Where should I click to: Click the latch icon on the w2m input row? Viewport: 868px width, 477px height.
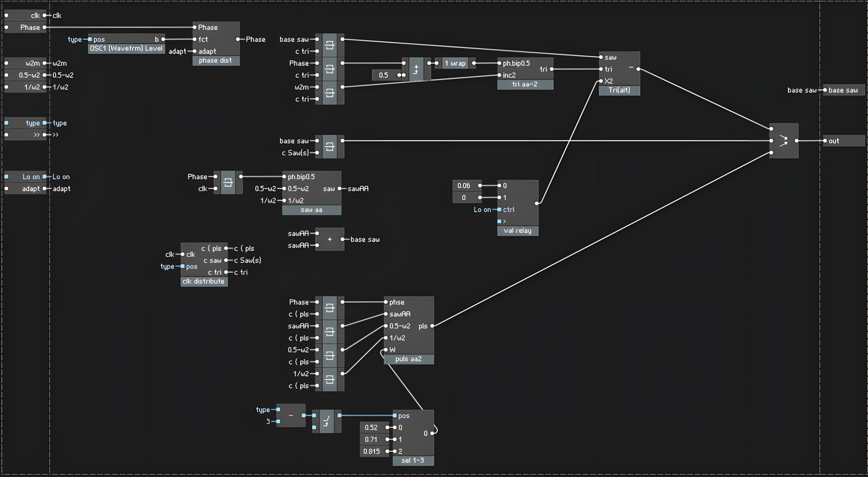coord(330,93)
